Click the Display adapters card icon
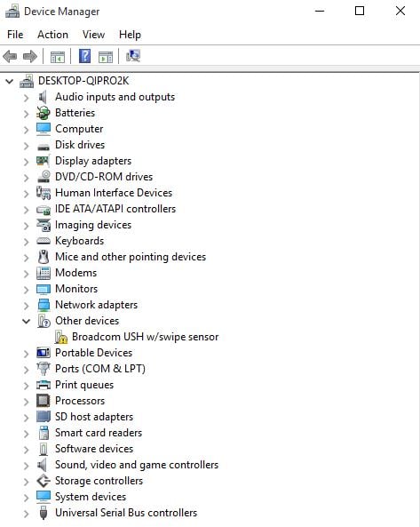Viewport: 420px width, 527px height. click(x=44, y=161)
